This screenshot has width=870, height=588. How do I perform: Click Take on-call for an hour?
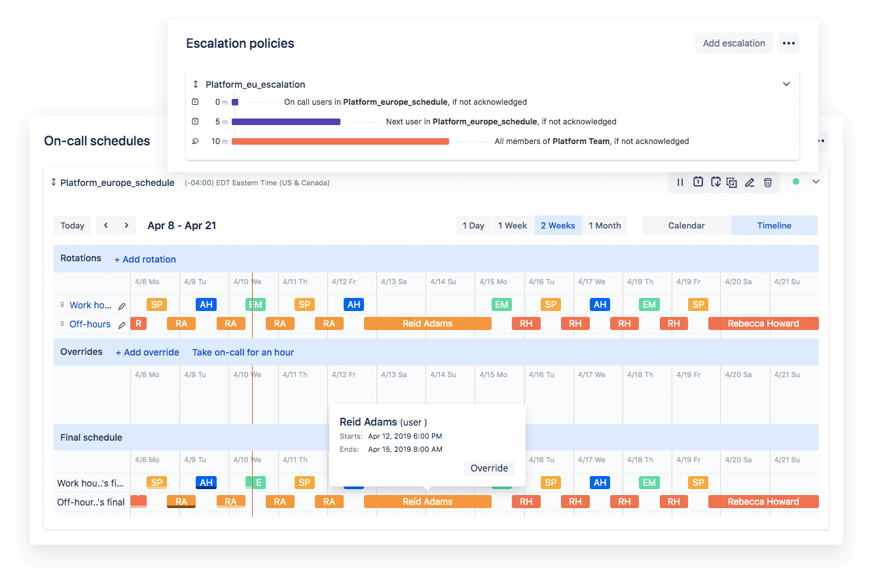tap(243, 352)
